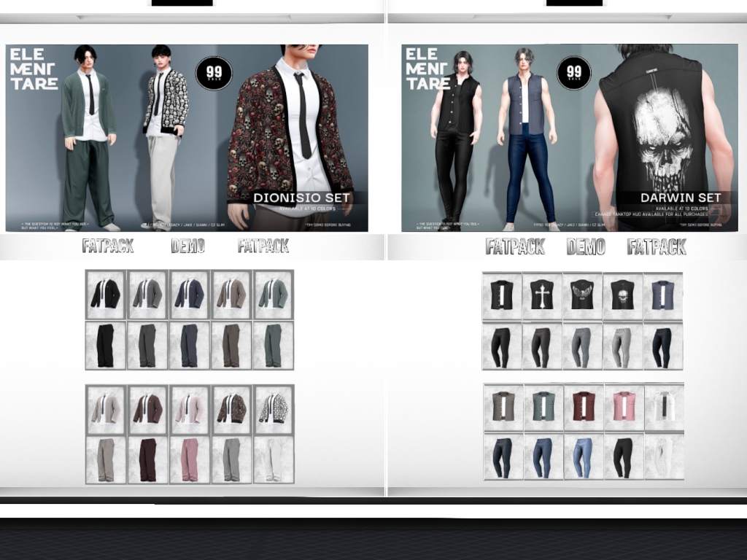This screenshot has width=747, height=560.
Task: Pick the pink baggy pants swatch
Action: point(190,459)
